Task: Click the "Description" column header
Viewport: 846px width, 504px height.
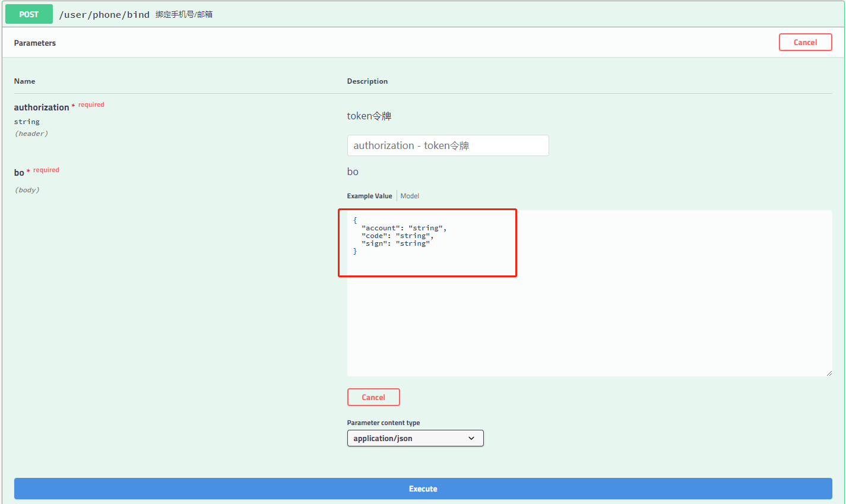Action: point(367,81)
